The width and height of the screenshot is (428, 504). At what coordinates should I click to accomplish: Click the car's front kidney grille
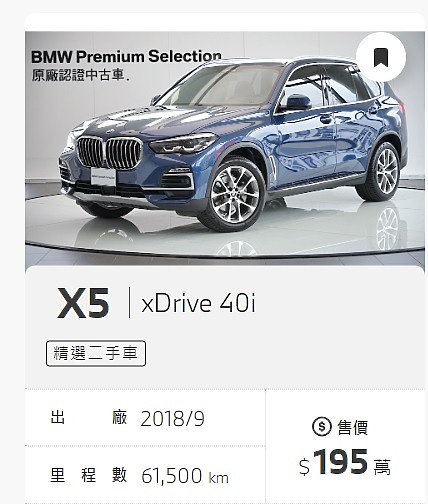point(109,153)
